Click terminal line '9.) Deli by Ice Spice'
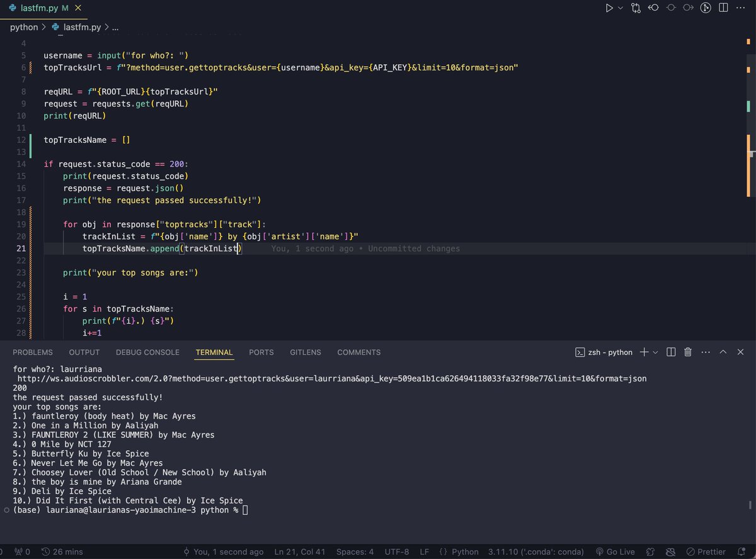This screenshot has width=756, height=559. point(62,491)
